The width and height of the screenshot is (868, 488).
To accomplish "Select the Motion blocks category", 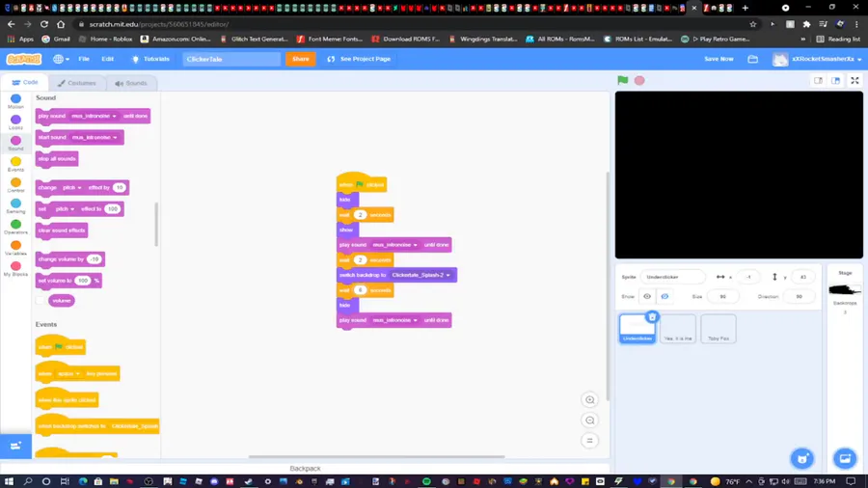I will [x=15, y=101].
